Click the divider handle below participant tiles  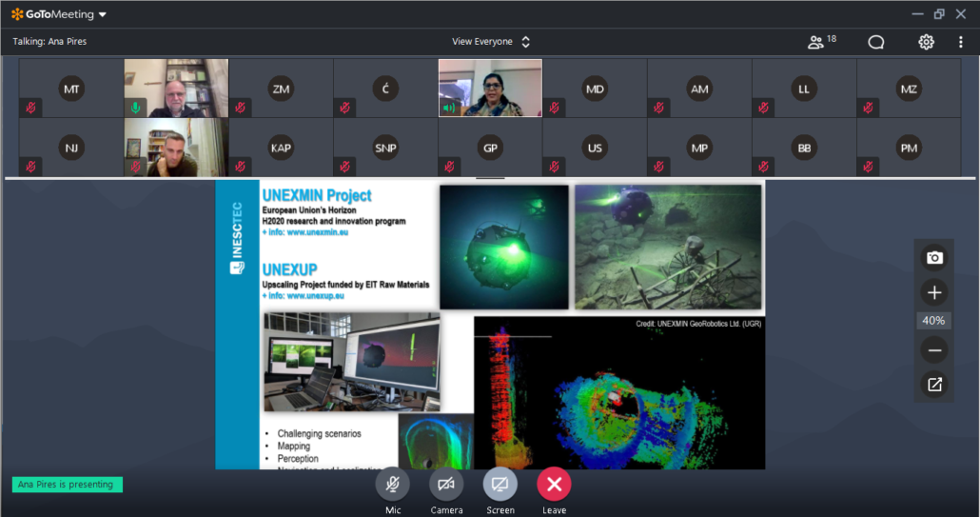490,178
